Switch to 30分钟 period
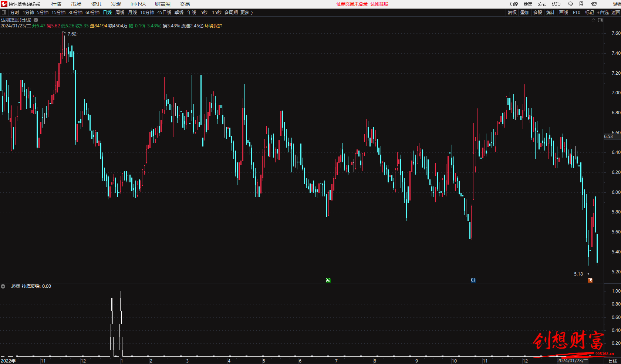Screen dimensions: 621x364 click(x=75, y=13)
